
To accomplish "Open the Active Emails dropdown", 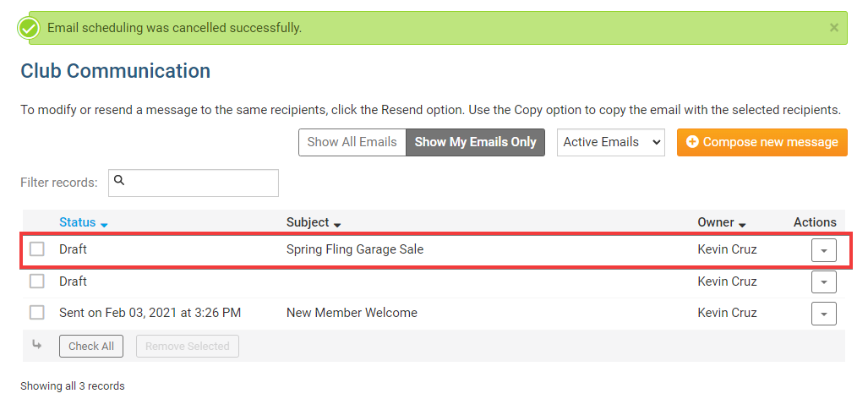I will tap(611, 142).
